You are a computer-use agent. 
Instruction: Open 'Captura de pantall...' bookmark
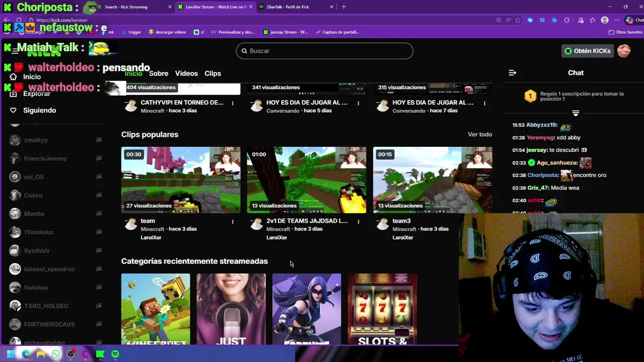[337, 32]
